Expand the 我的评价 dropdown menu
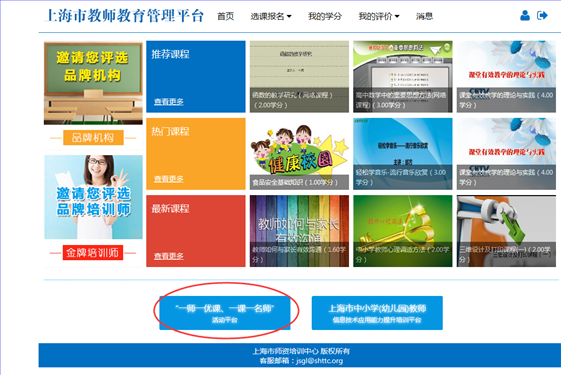 379,16
